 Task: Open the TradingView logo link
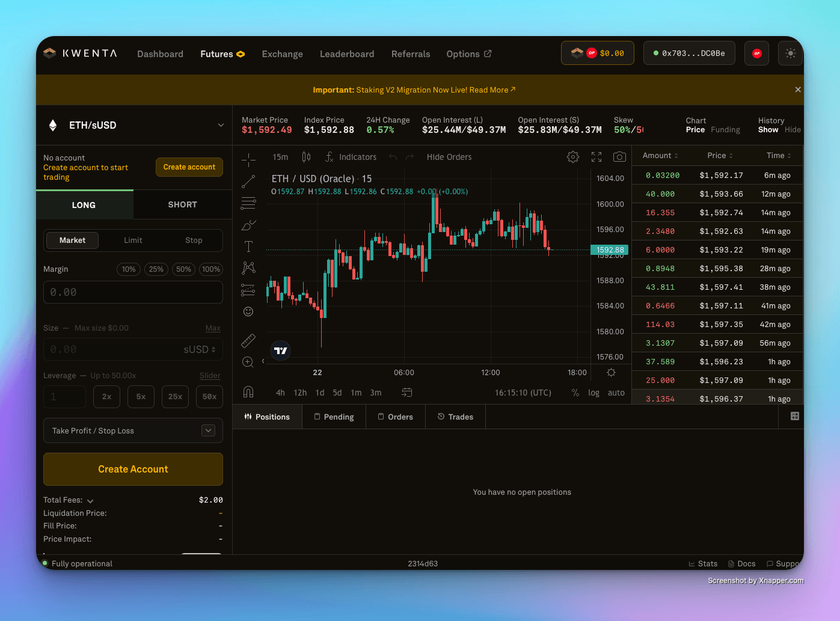click(x=281, y=350)
